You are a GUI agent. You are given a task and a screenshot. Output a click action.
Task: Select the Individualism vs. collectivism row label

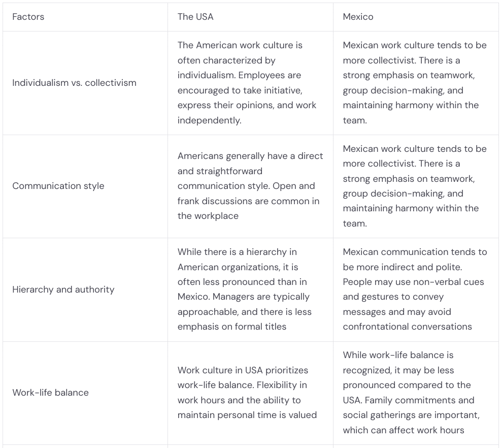tap(74, 83)
